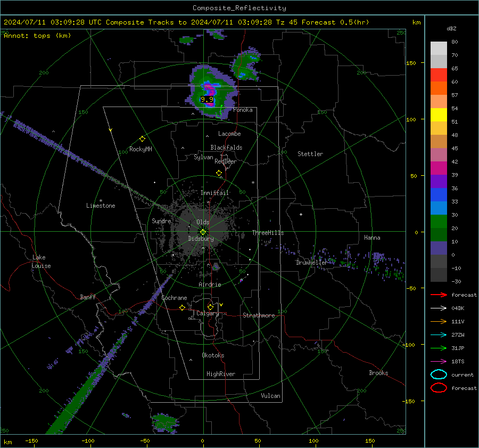Click the ThreeHills town label
Viewport: 479px width, 448px height.
pos(268,233)
